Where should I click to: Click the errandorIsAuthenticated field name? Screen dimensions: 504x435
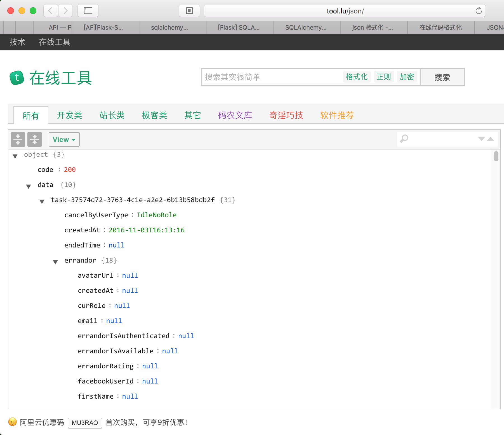[124, 336]
